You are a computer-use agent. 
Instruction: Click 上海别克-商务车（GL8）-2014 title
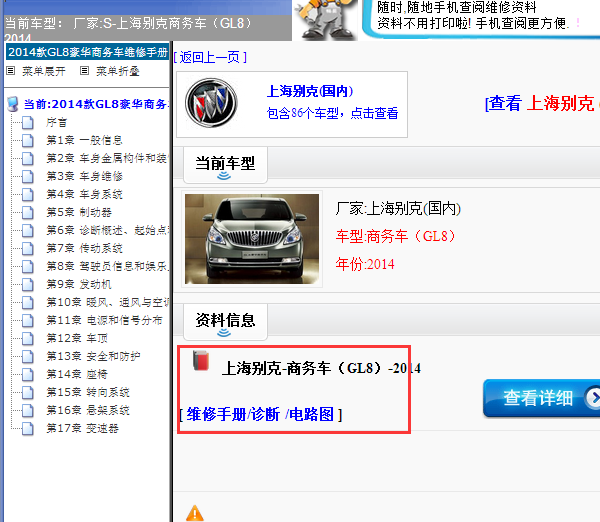tap(321, 369)
